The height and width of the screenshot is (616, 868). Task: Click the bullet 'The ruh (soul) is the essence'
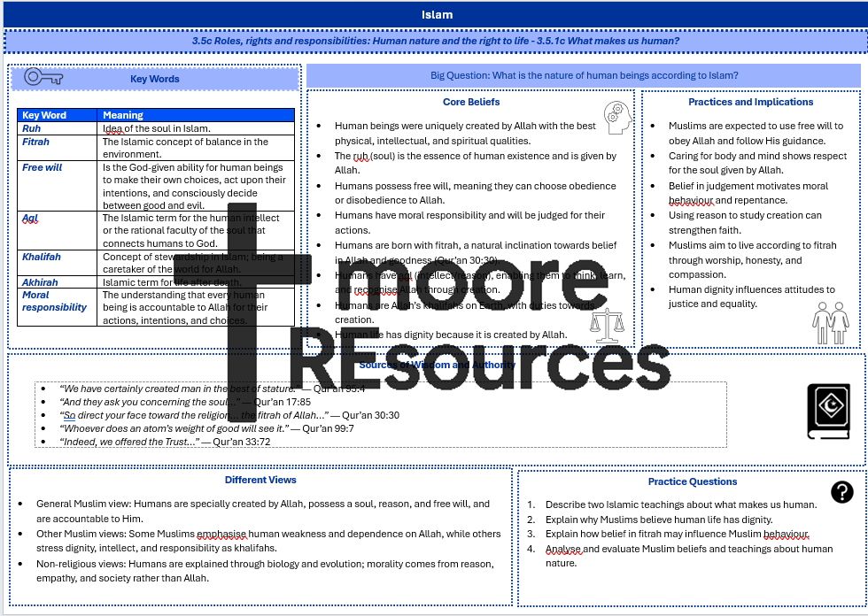pyautogui.click(x=476, y=163)
